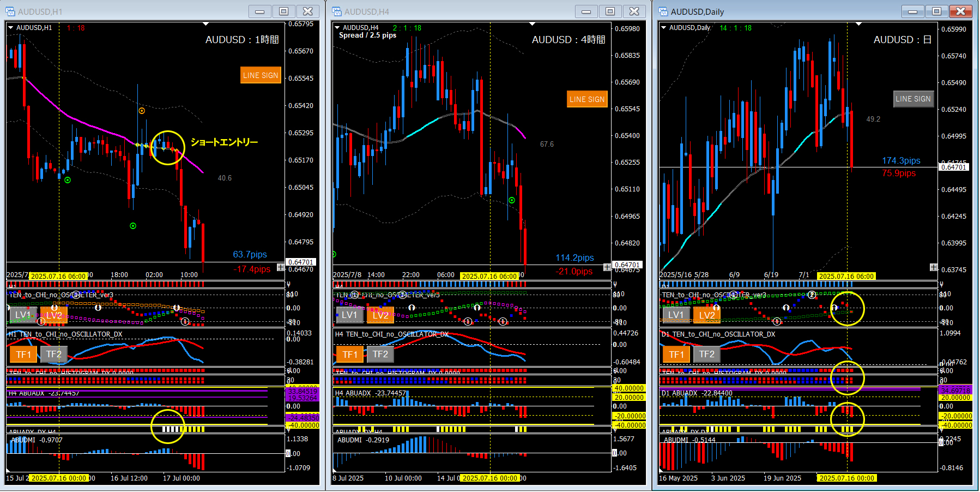Toggle TF1 on the H4 chart

point(350,355)
